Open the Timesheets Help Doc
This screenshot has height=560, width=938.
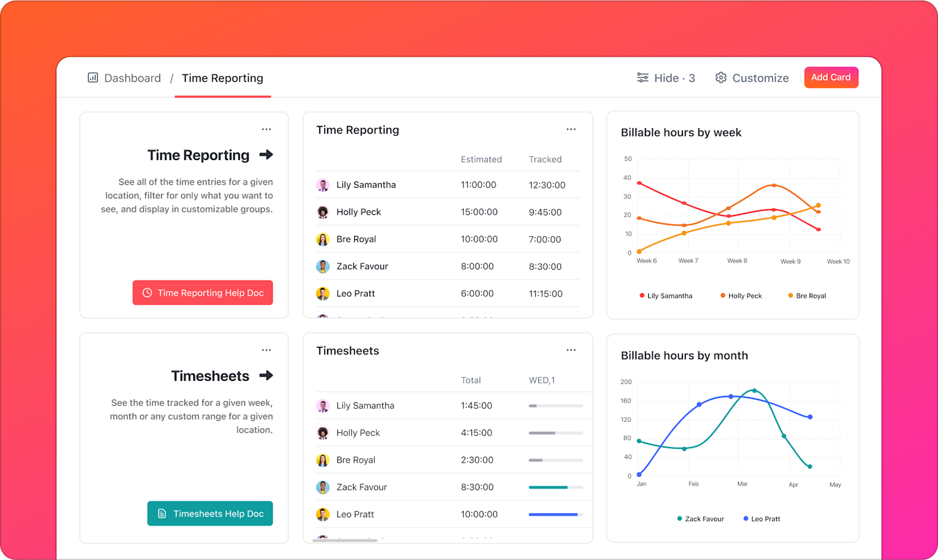point(210,513)
